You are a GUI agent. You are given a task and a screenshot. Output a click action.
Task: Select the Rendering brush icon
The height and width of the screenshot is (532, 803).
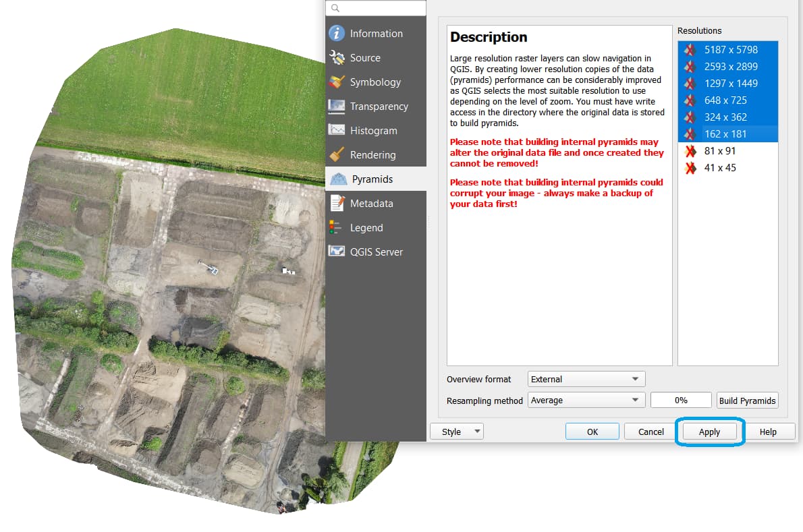[x=336, y=155]
